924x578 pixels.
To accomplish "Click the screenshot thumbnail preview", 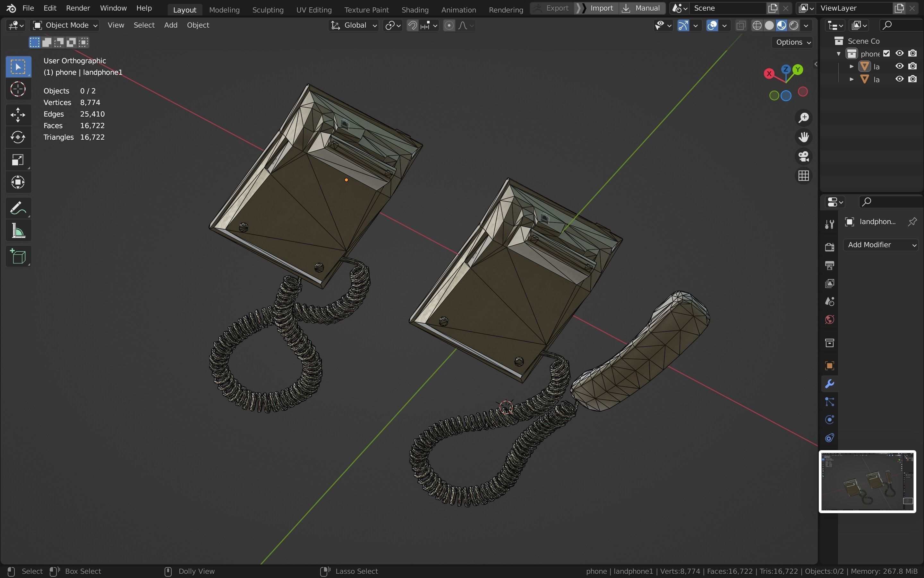I will 868,482.
